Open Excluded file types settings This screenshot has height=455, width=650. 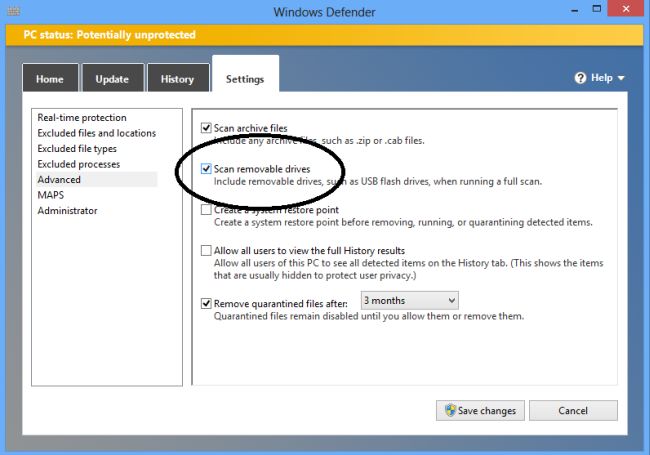[77, 149]
